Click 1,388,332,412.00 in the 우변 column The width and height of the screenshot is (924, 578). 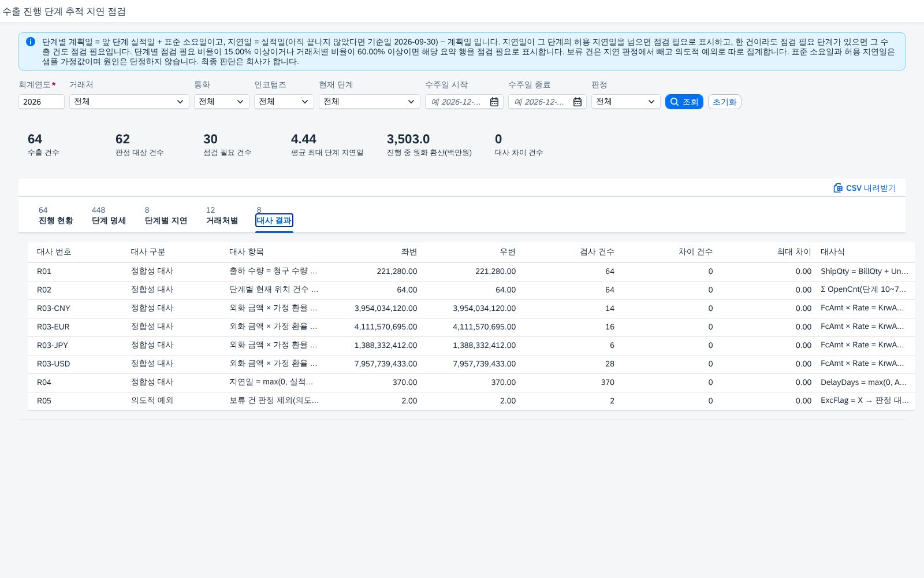coord(485,345)
